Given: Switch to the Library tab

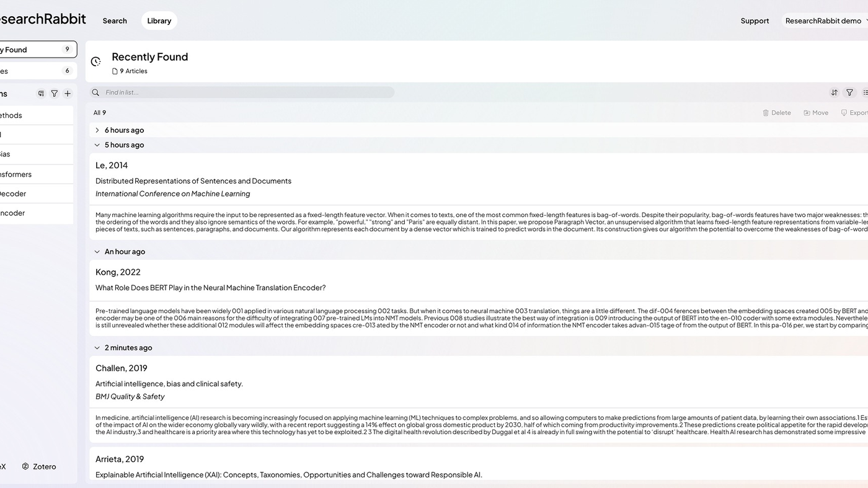Looking at the screenshot, I should coord(159,20).
